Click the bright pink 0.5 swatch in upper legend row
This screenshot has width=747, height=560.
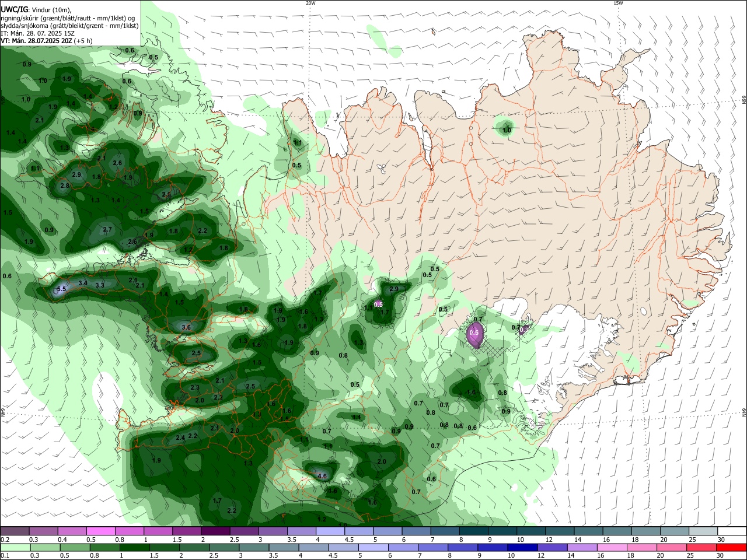click(x=100, y=531)
